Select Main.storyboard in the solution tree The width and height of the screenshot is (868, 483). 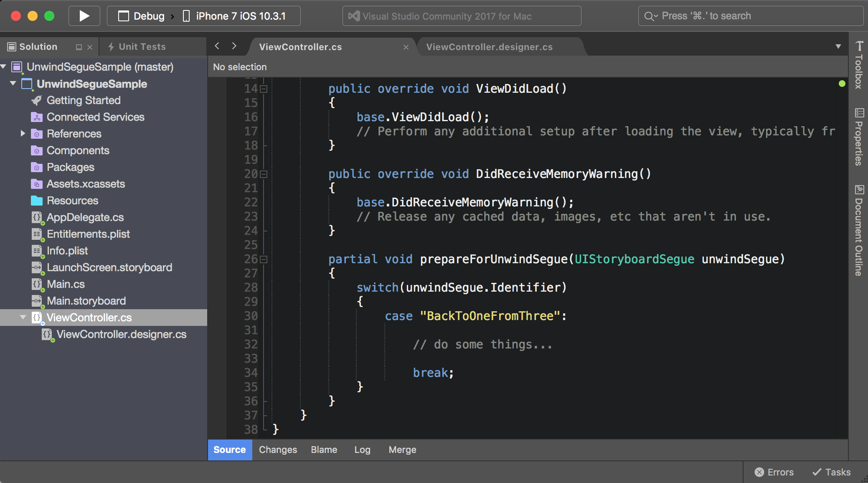(x=86, y=301)
